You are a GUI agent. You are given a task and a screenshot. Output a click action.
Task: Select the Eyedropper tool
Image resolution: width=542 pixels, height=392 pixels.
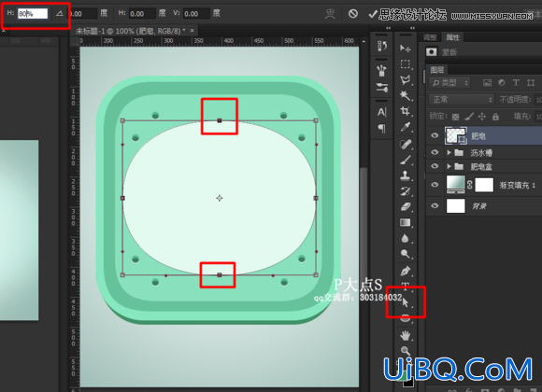pos(406,127)
